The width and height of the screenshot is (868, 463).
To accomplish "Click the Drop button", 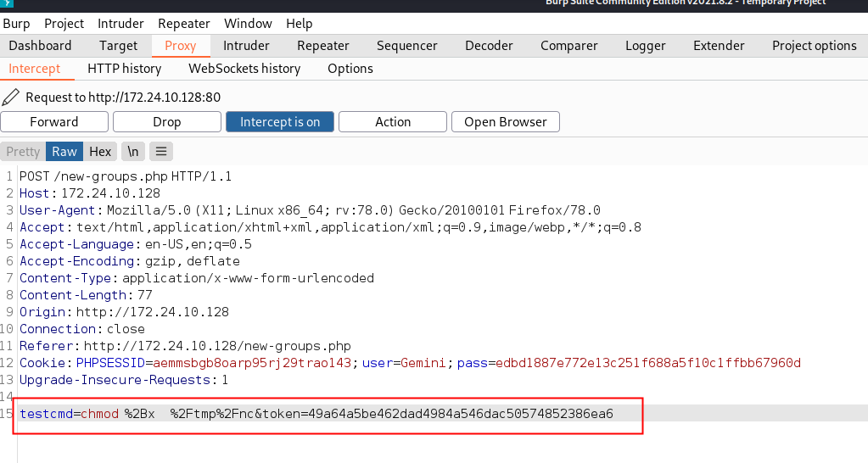I will [166, 122].
